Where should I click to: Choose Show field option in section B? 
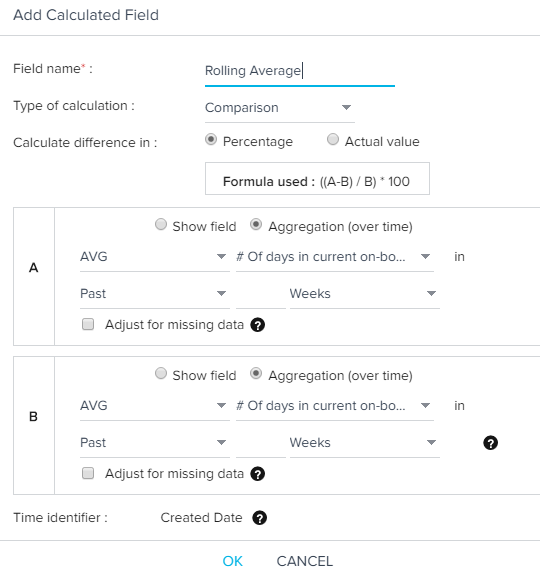tap(161, 373)
